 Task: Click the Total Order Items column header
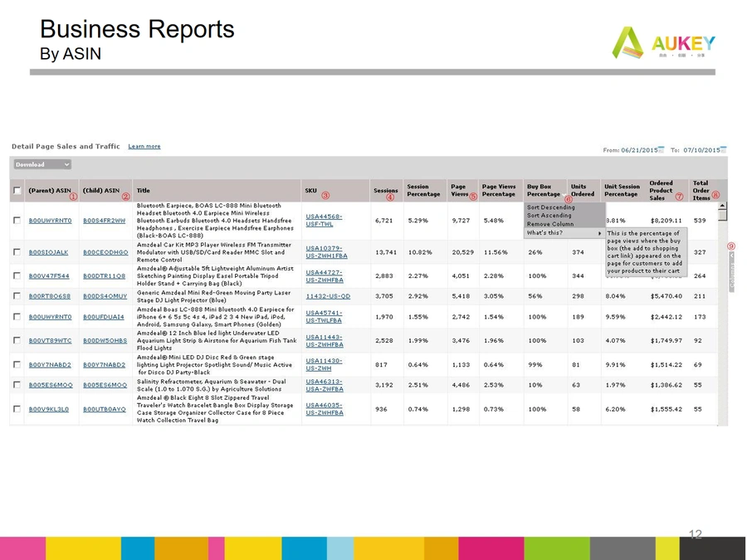coord(701,191)
